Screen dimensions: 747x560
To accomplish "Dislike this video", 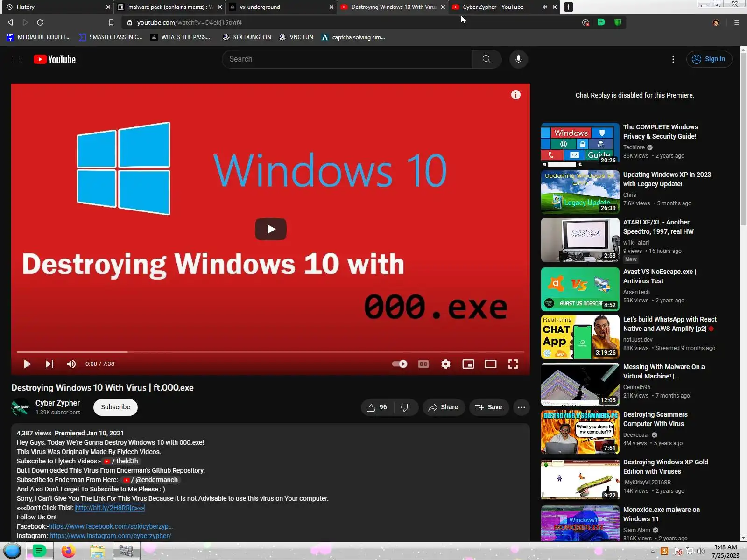I will (405, 407).
